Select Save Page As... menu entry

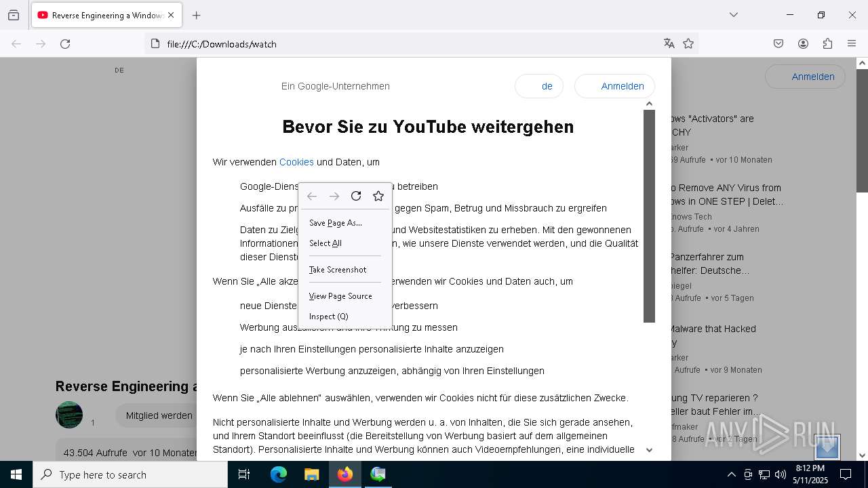click(x=344, y=223)
